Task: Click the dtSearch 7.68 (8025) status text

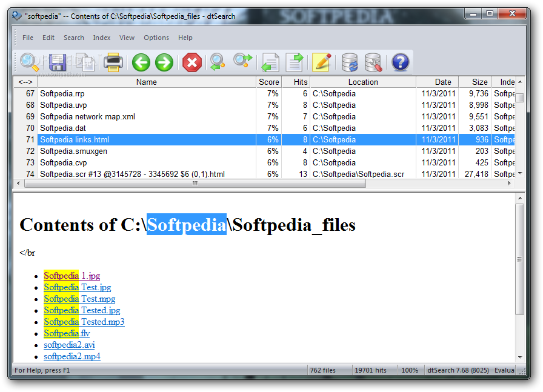Action: click(x=458, y=370)
